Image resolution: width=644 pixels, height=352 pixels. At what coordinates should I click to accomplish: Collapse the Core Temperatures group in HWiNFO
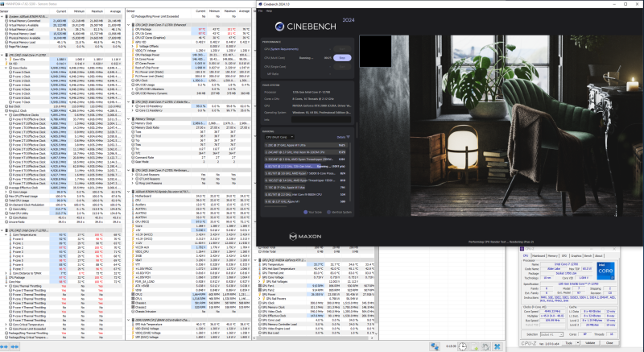6,234
